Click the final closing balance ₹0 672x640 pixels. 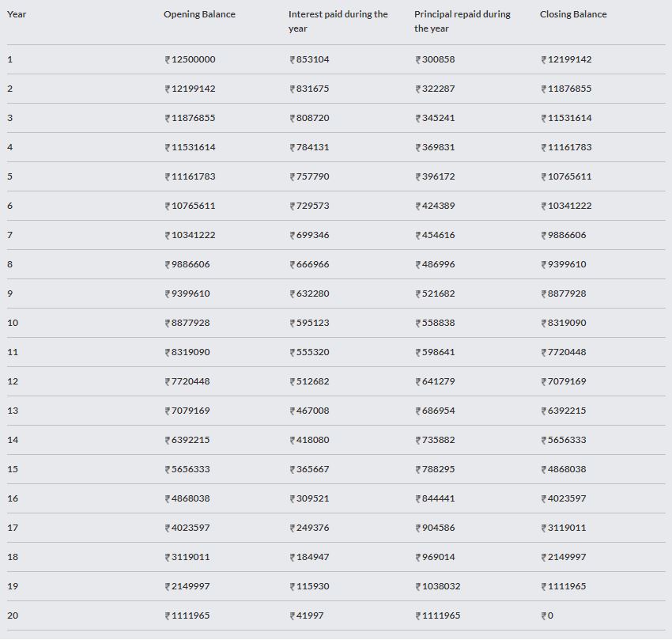click(x=546, y=615)
